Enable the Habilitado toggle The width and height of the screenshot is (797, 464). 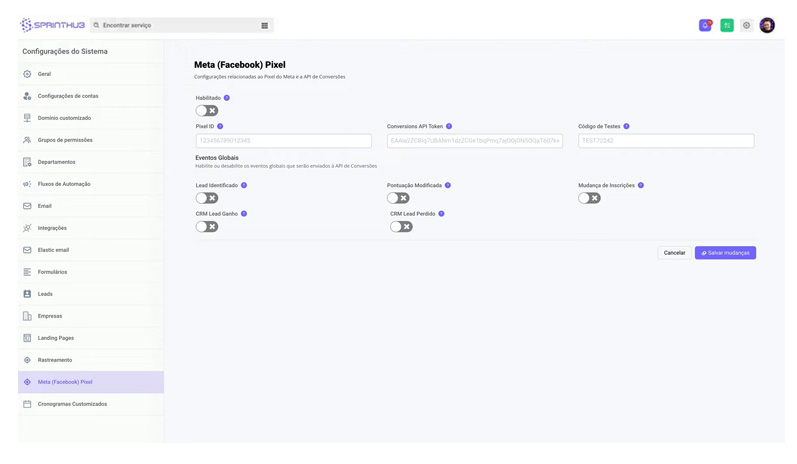coord(207,110)
